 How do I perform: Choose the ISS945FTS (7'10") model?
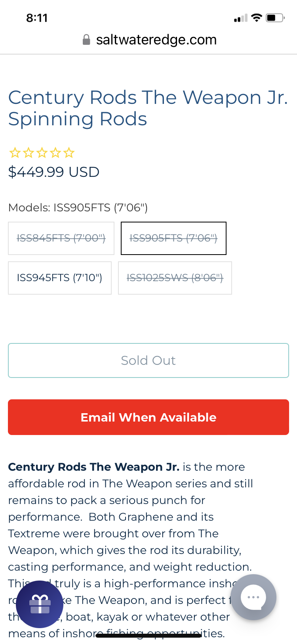click(x=60, y=278)
